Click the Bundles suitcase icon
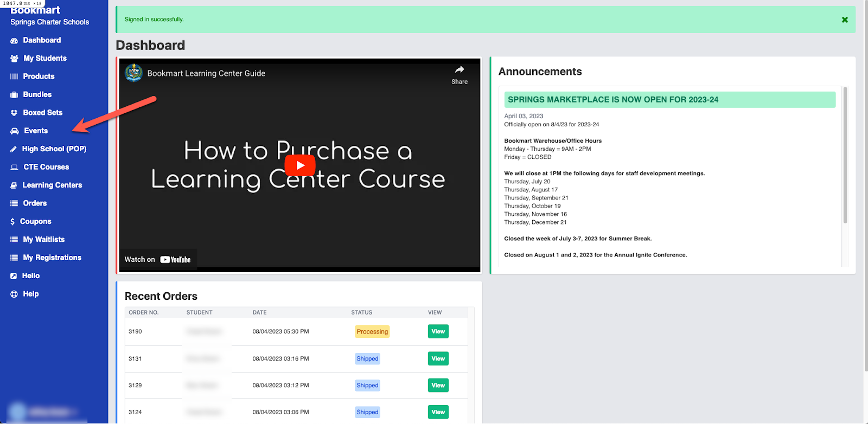Image resolution: width=868 pixels, height=424 pixels. pyautogui.click(x=14, y=95)
